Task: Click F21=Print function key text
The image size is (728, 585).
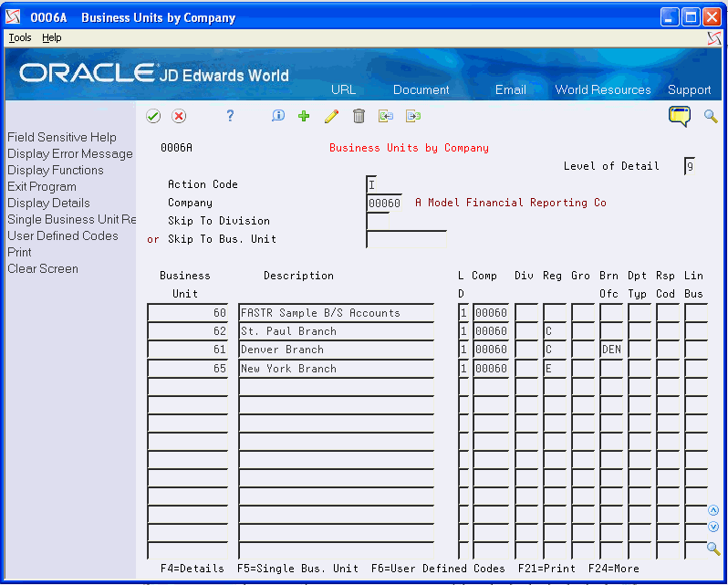Action: point(546,569)
